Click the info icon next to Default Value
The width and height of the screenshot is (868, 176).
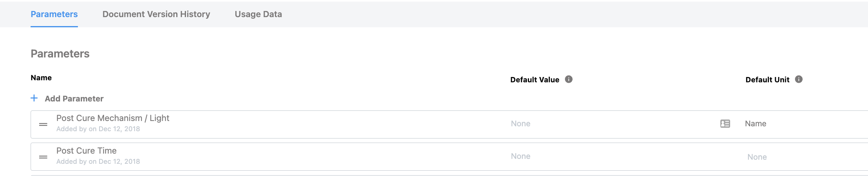click(569, 79)
